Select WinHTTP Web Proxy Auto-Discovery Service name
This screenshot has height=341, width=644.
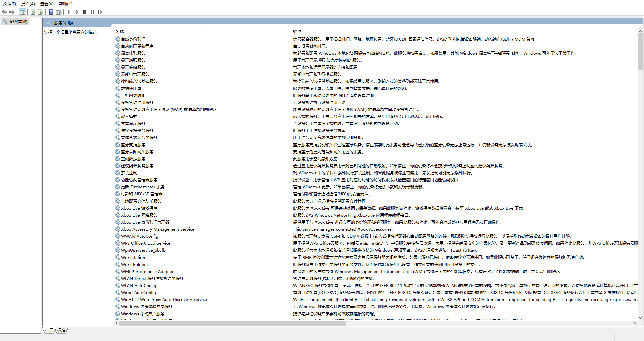point(164,300)
